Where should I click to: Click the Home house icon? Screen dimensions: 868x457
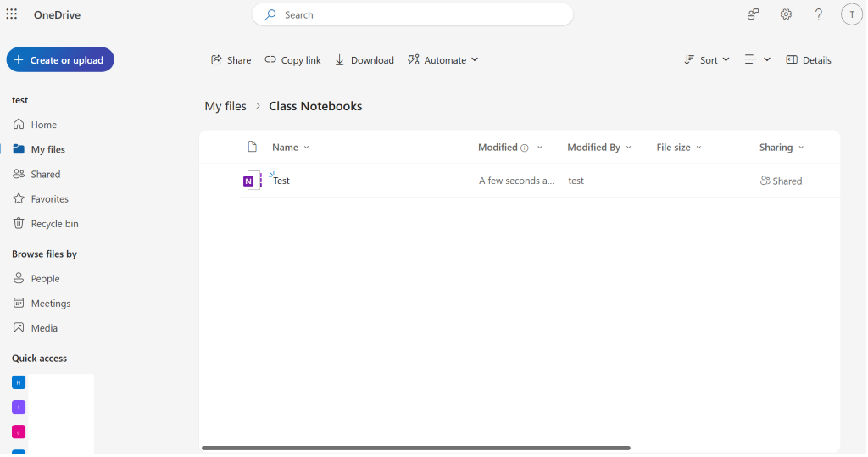[x=19, y=124]
